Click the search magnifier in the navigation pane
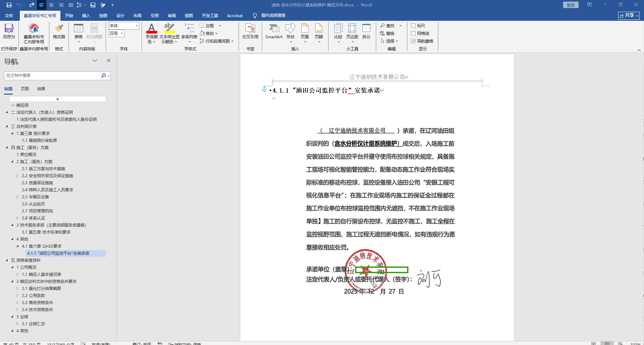Viewport: 644px width, 345px height. [x=103, y=76]
